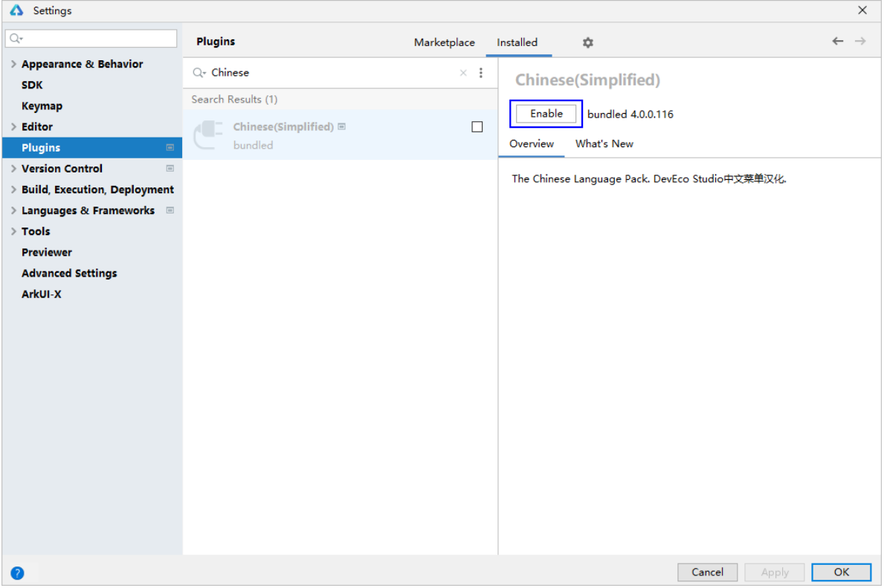
Task: Expand Build, Execution, Deployment
Action: [13, 190]
